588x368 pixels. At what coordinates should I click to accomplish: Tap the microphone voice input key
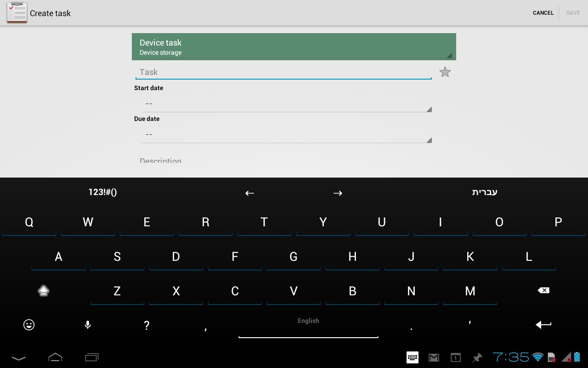click(x=88, y=325)
